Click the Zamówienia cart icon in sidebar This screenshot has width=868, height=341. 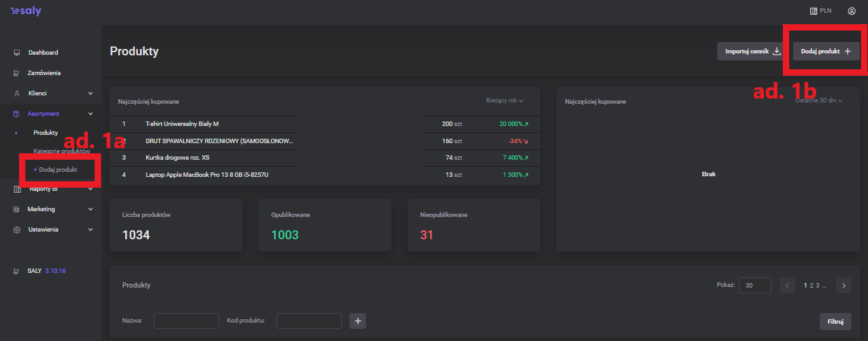[17, 73]
